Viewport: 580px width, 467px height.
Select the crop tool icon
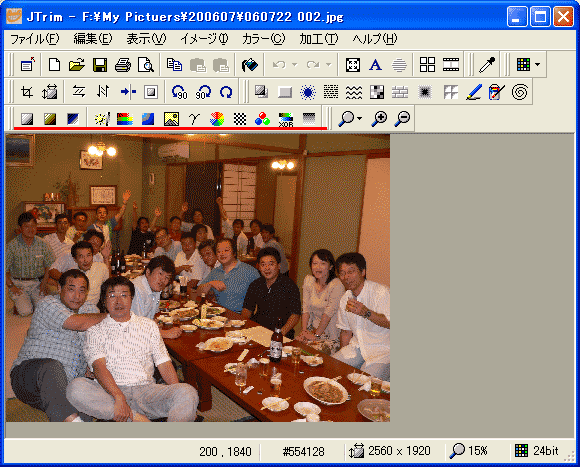pos(27,91)
